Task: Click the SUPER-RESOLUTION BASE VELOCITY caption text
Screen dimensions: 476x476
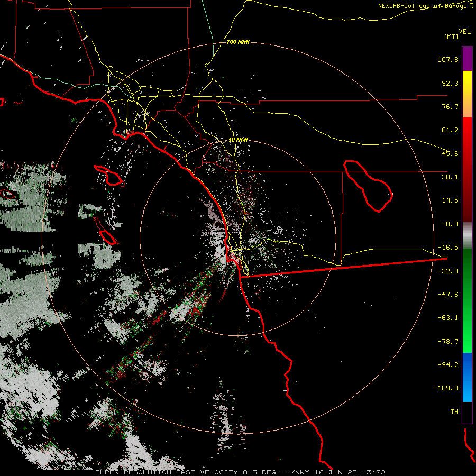Action: (x=168, y=472)
